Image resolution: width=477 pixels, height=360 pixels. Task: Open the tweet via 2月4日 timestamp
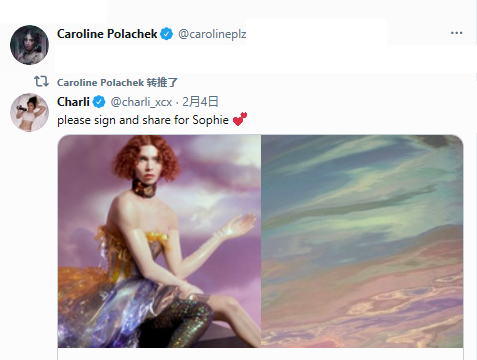coord(200,102)
